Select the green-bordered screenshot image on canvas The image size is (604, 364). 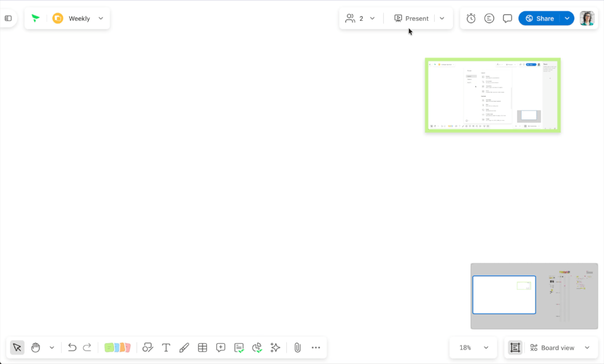point(493,95)
